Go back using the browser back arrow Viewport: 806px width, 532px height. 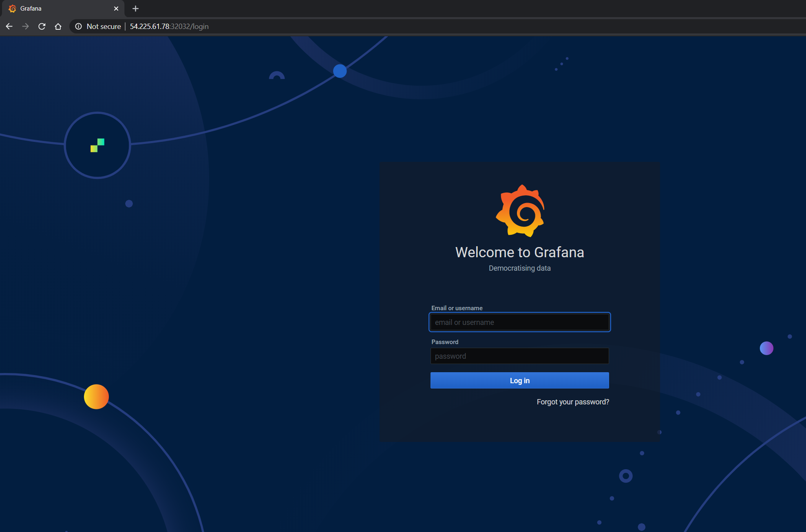[9, 26]
